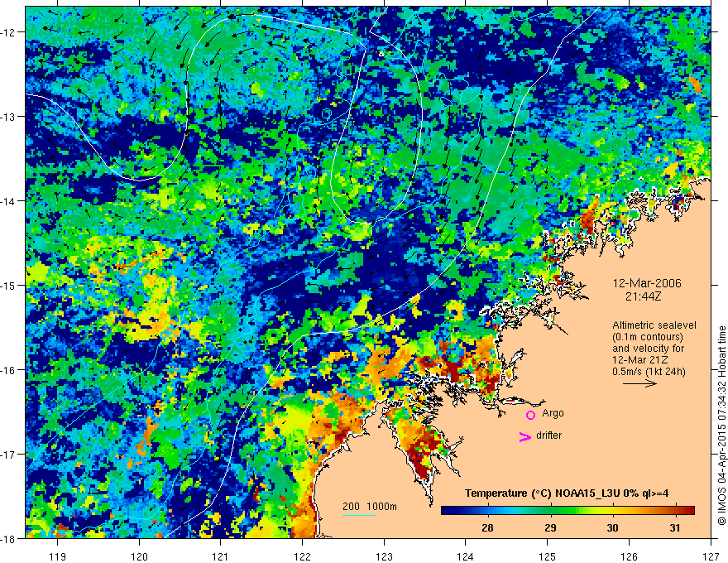
Task: Click the IMOS copyright timestamp text
Action: pyautogui.click(x=721, y=426)
